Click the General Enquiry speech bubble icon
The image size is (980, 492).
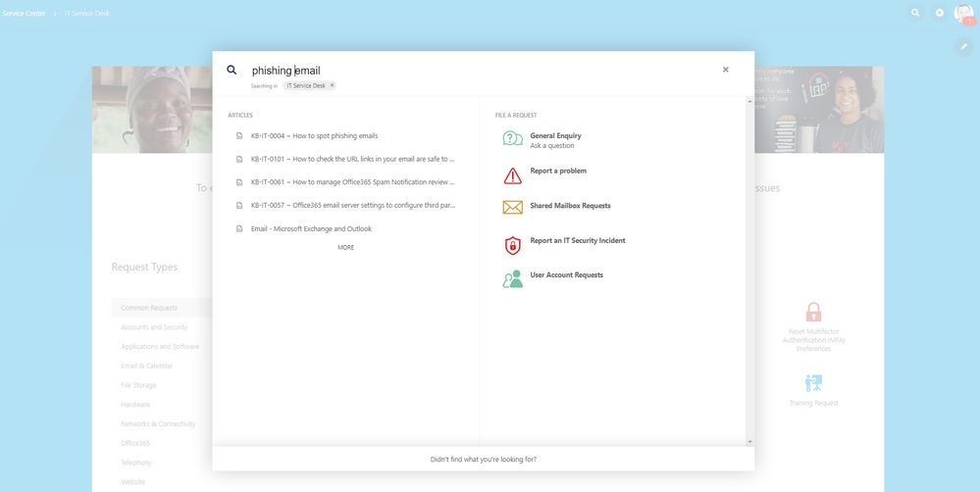click(x=512, y=138)
